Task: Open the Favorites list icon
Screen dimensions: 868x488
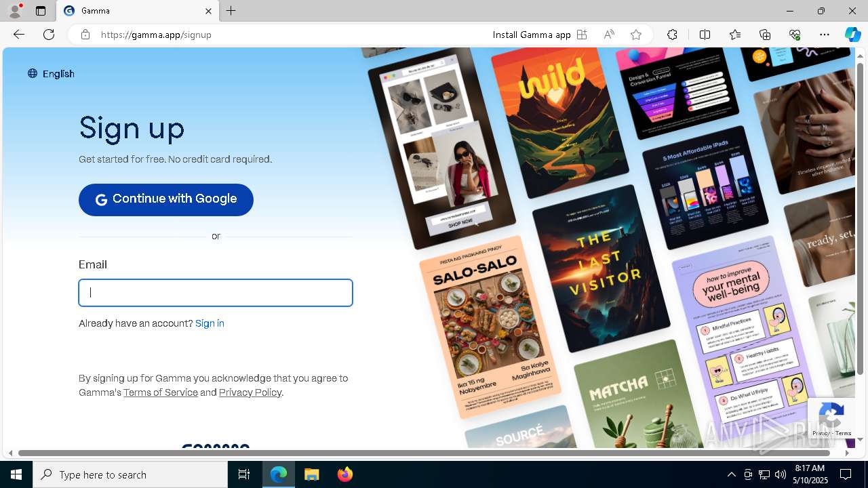Action: pos(735,35)
